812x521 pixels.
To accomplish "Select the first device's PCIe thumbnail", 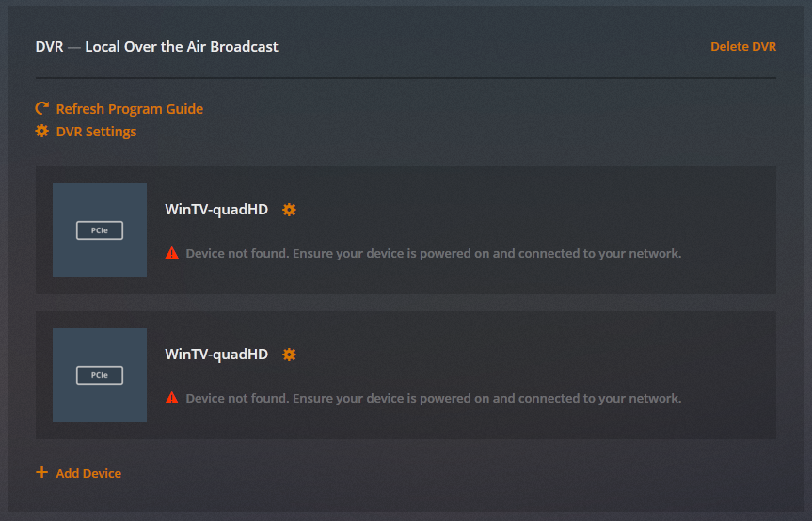I will 100,230.
